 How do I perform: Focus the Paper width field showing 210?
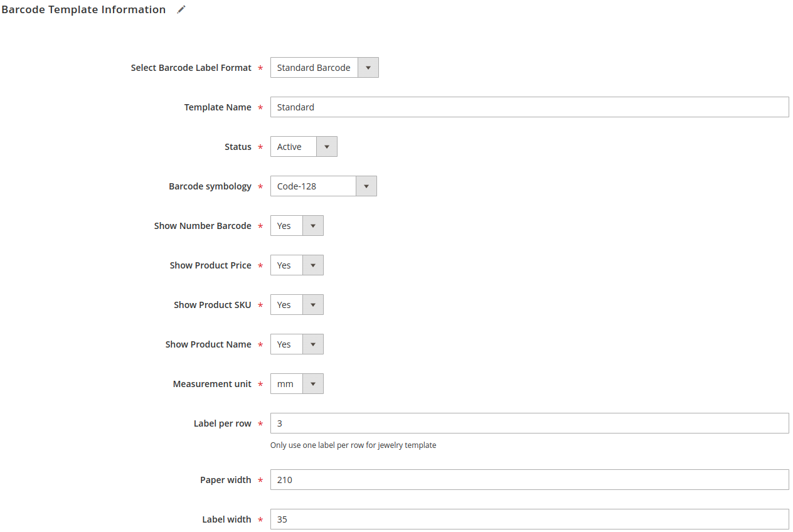[530, 480]
